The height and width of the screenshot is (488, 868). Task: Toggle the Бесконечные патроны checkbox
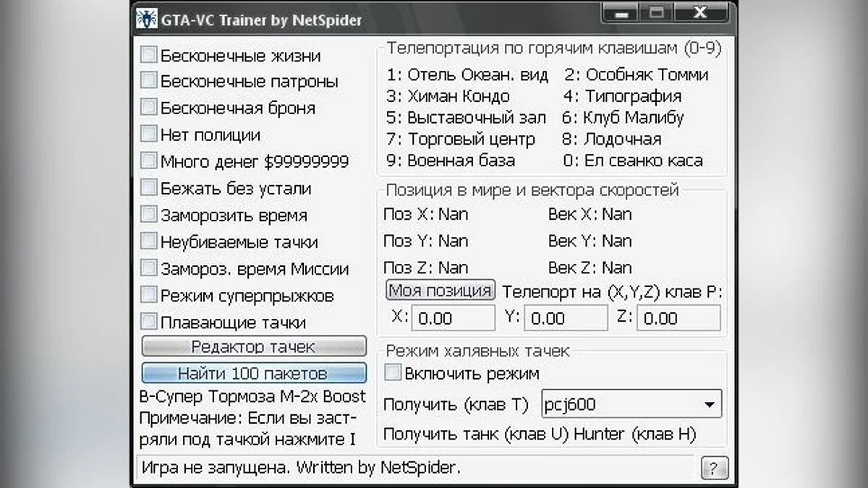(148, 81)
